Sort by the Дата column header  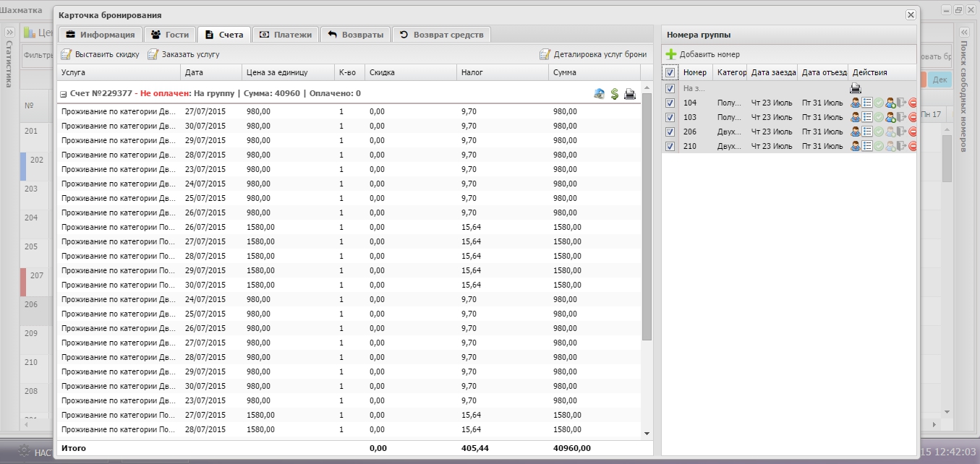[211, 72]
